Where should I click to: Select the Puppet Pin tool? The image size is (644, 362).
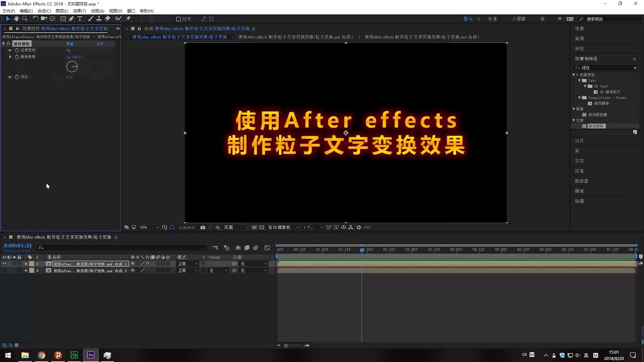pyautogui.click(x=128, y=19)
